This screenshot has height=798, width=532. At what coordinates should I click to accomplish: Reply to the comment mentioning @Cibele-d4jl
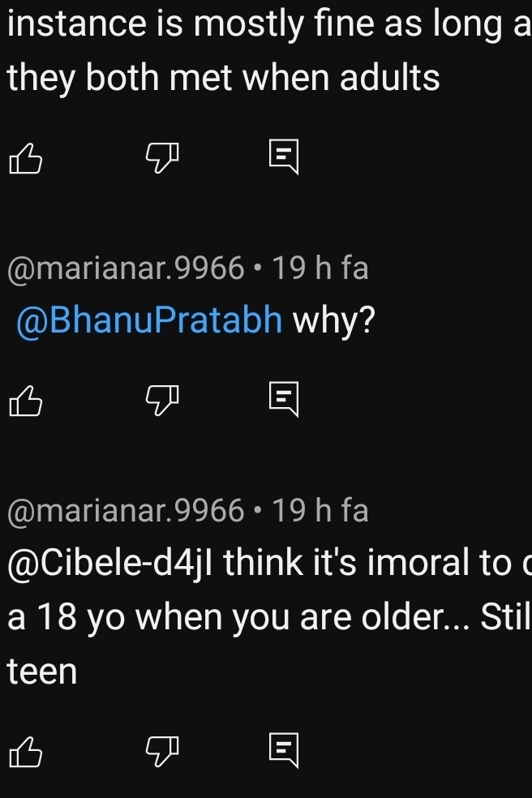click(x=285, y=751)
